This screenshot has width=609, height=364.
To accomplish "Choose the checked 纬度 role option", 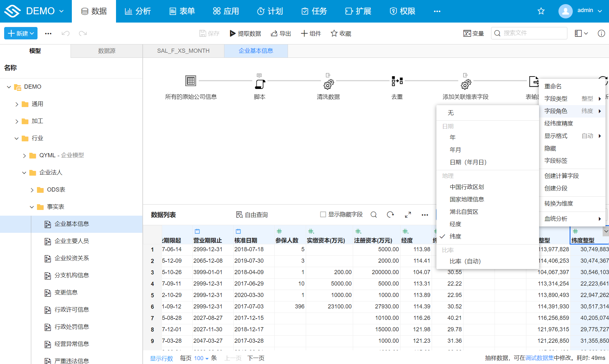I will (x=455, y=236).
